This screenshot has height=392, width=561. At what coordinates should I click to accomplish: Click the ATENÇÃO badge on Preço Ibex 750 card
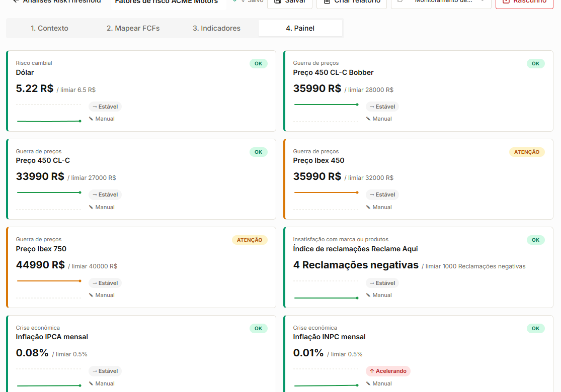click(x=250, y=240)
